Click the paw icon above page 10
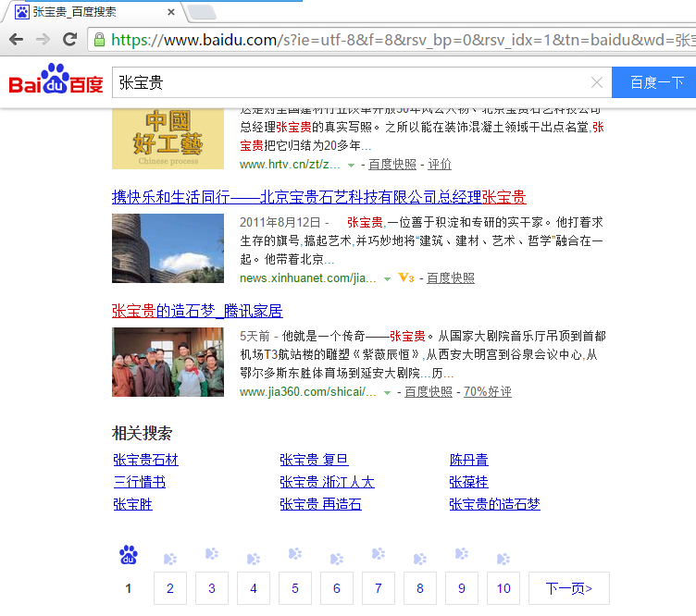696x616 pixels. pos(503,559)
